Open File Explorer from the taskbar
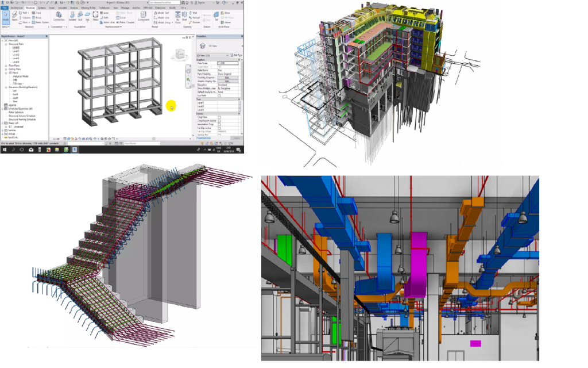 (57, 149)
